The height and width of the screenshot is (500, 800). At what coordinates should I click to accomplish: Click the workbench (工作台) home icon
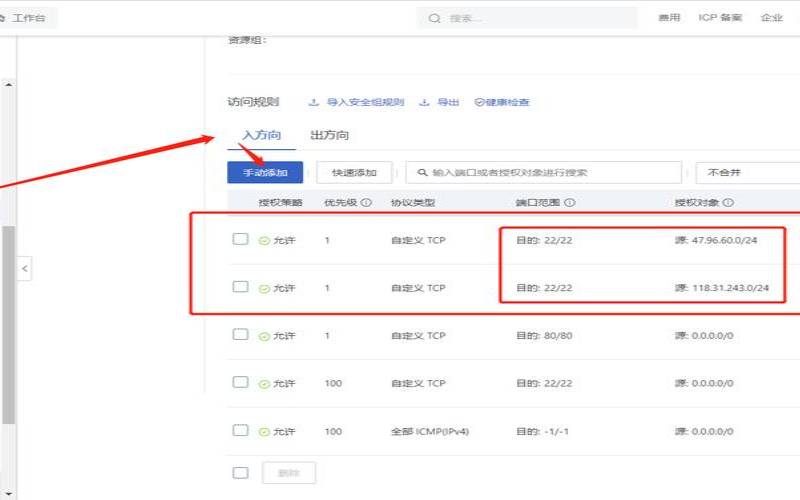click(4, 18)
